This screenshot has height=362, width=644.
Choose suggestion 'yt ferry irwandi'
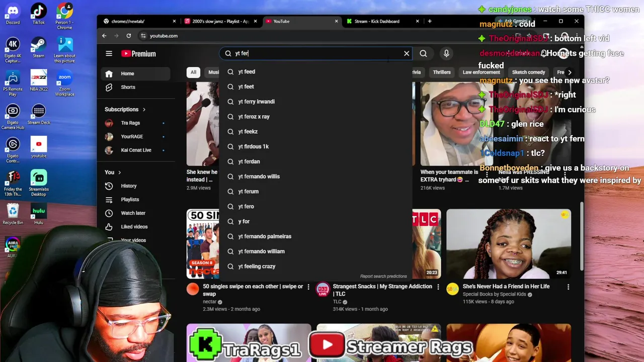click(x=315, y=102)
